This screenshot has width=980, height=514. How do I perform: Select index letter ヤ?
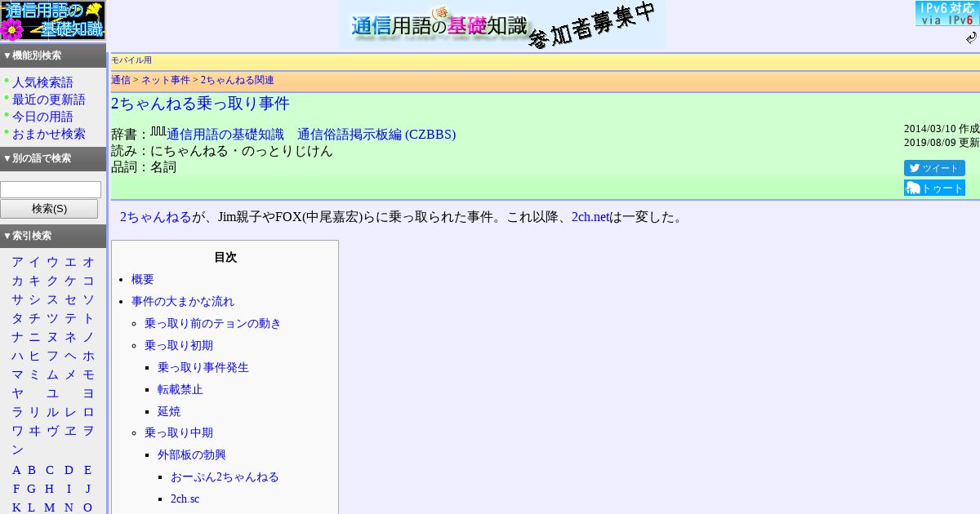tap(17, 393)
